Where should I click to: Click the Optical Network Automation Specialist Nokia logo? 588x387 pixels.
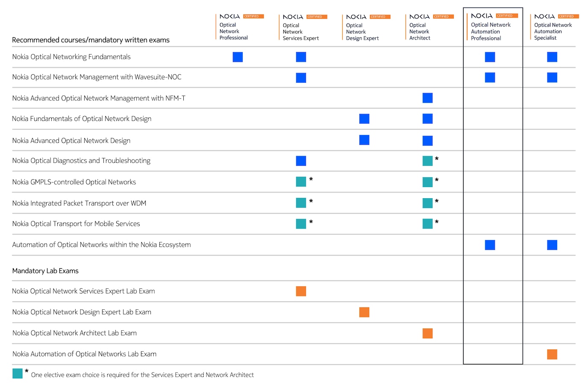click(x=544, y=16)
